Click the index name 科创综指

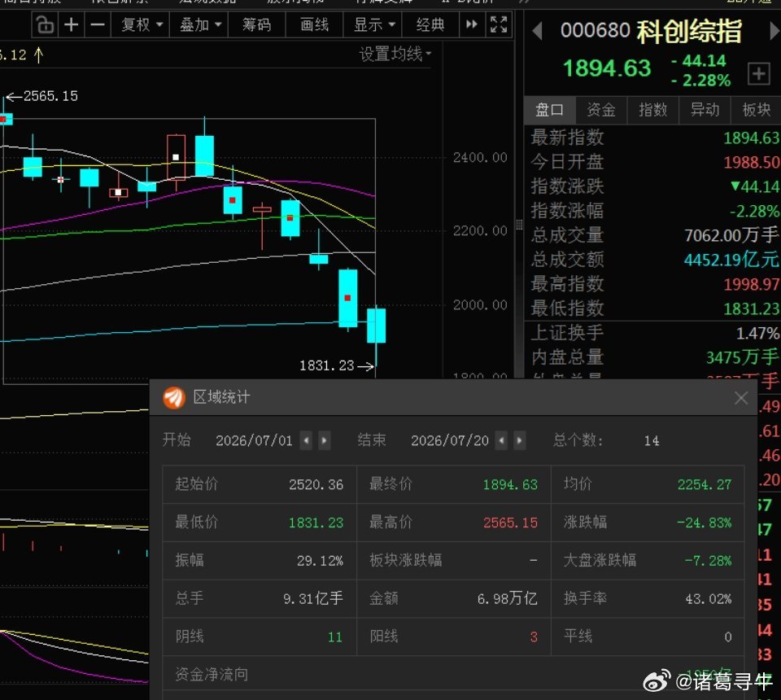click(689, 31)
